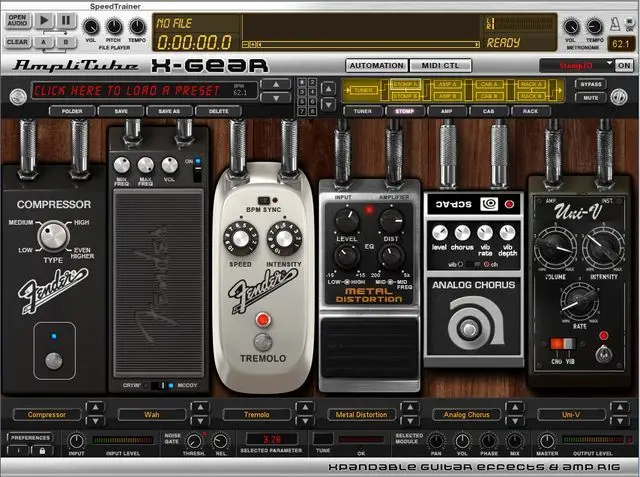
Task: Click the metronome VOL knob
Action: pos(571,27)
